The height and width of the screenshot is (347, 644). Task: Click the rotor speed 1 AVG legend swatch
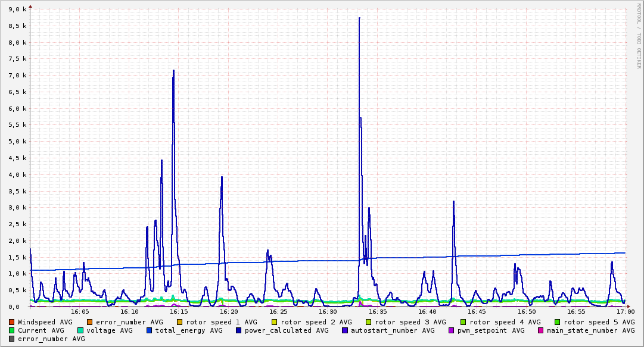[x=180, y=323]
